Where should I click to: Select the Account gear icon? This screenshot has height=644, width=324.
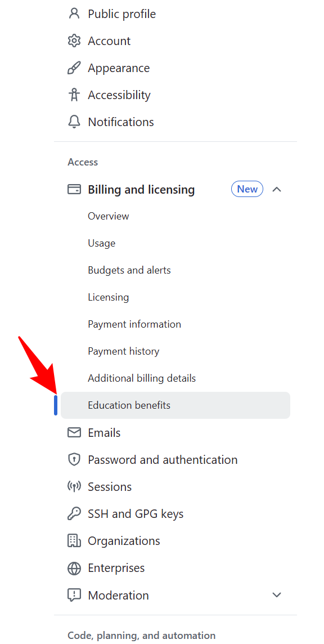point(74,41)
